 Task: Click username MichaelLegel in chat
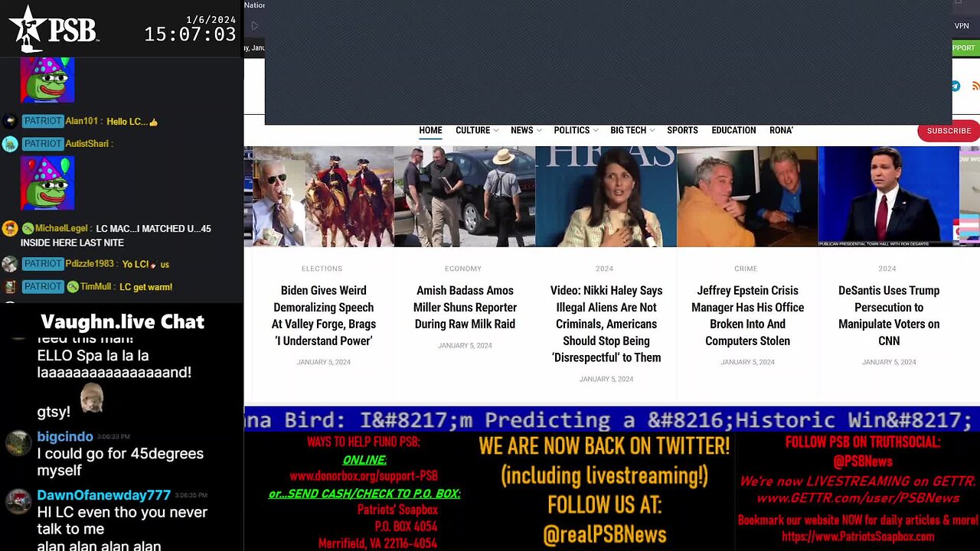(61, 228)
